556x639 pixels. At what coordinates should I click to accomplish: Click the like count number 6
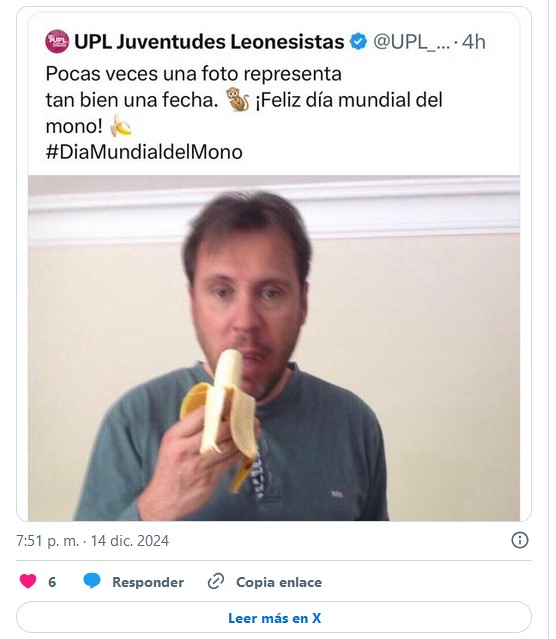click(52, 582)
